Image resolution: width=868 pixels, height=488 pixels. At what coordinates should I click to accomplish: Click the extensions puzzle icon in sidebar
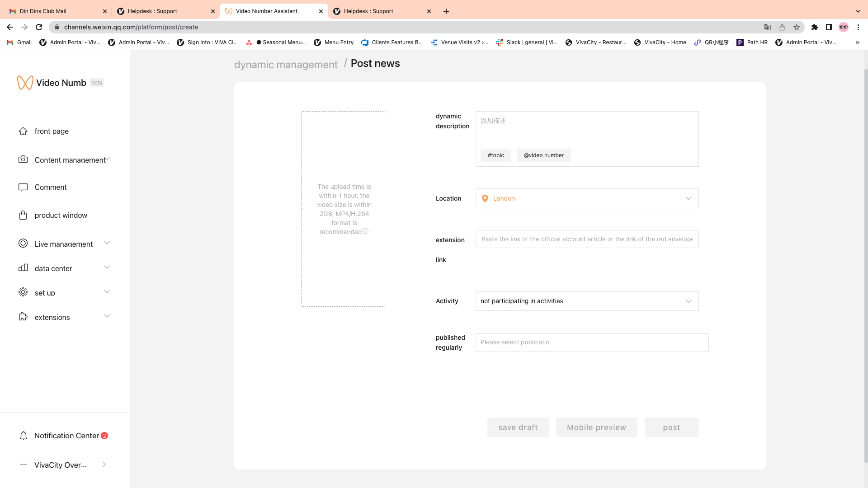[x=23, y=317]
